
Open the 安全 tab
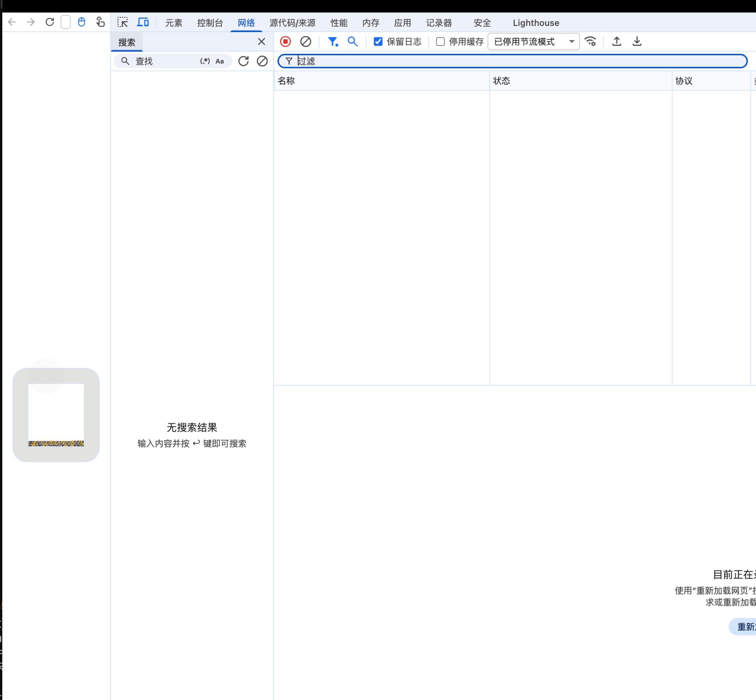pos(482,23)
